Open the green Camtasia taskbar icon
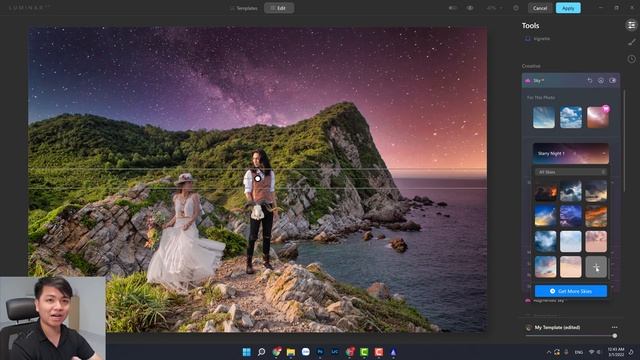The image size is (640, 360). [x=364, y=352]
